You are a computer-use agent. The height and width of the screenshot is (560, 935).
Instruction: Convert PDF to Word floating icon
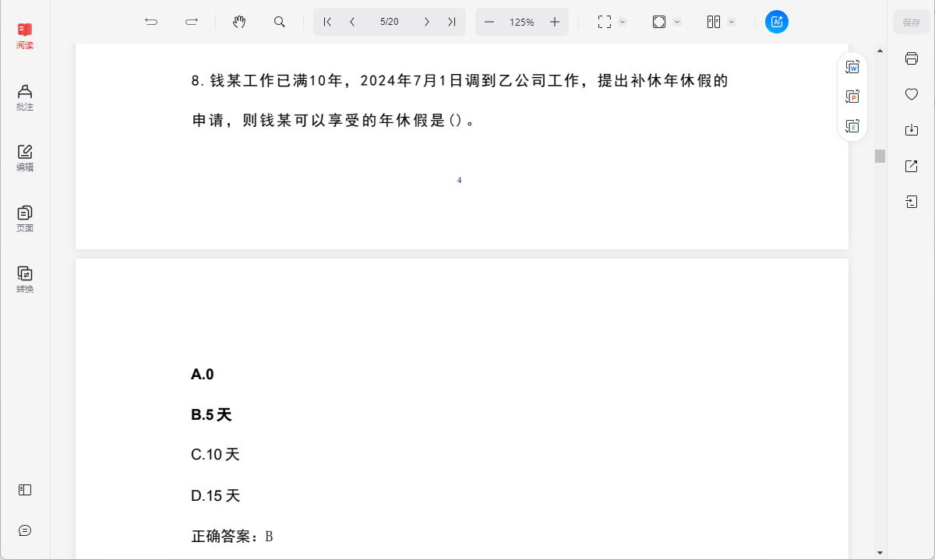852,68
